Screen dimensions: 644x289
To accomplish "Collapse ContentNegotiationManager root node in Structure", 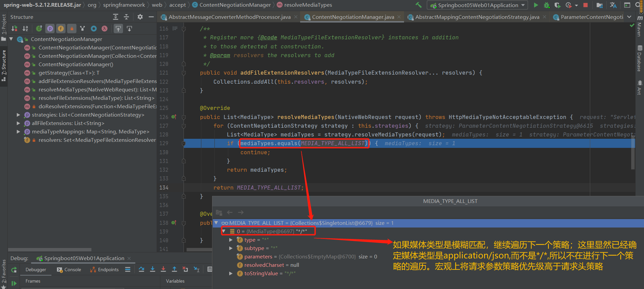I will (x=11, y=39).
